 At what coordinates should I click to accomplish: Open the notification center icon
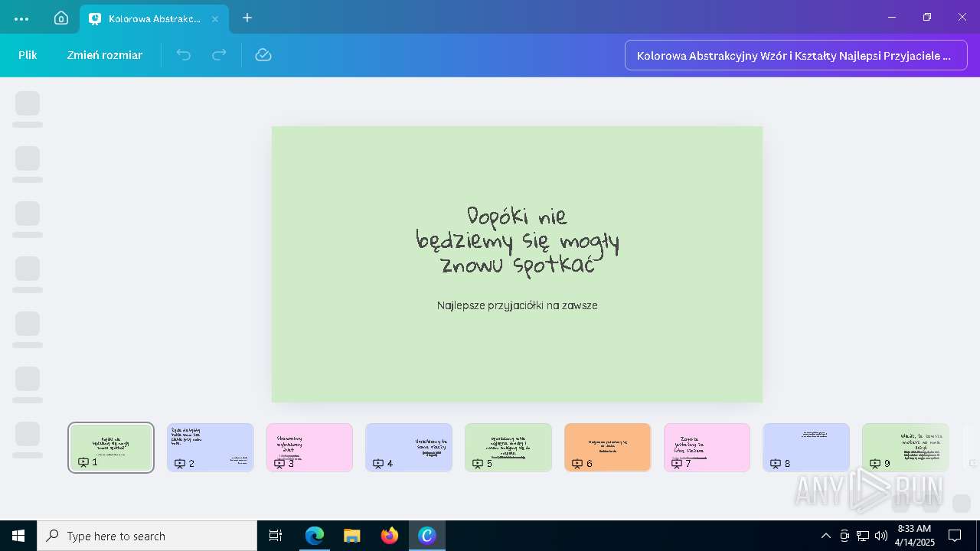click(x=955, y=536)
